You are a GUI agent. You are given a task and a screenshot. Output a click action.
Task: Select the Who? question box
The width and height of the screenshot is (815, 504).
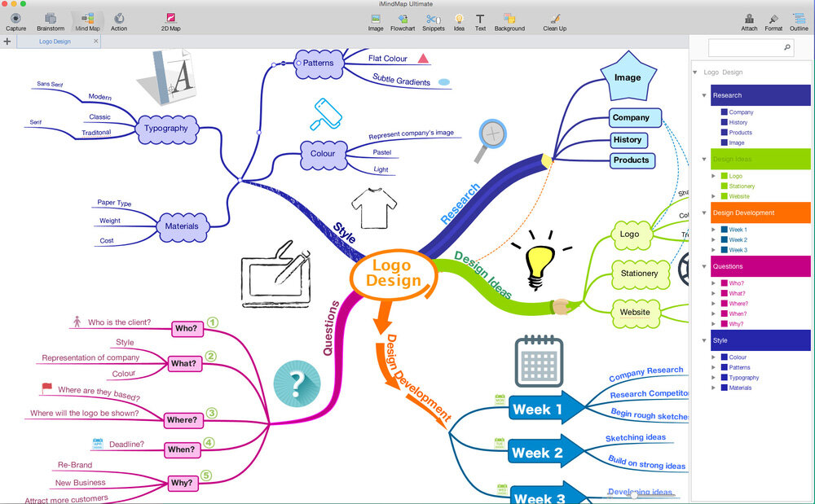187,328
